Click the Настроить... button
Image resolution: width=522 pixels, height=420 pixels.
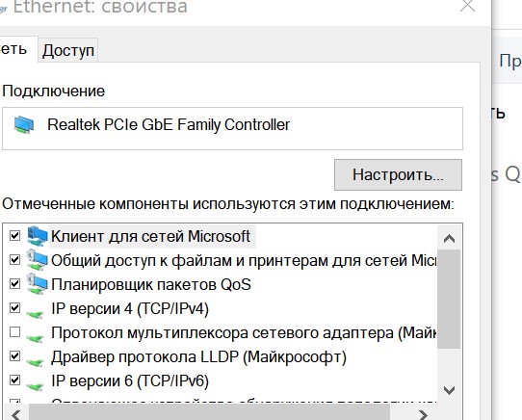tap(398, 175)
